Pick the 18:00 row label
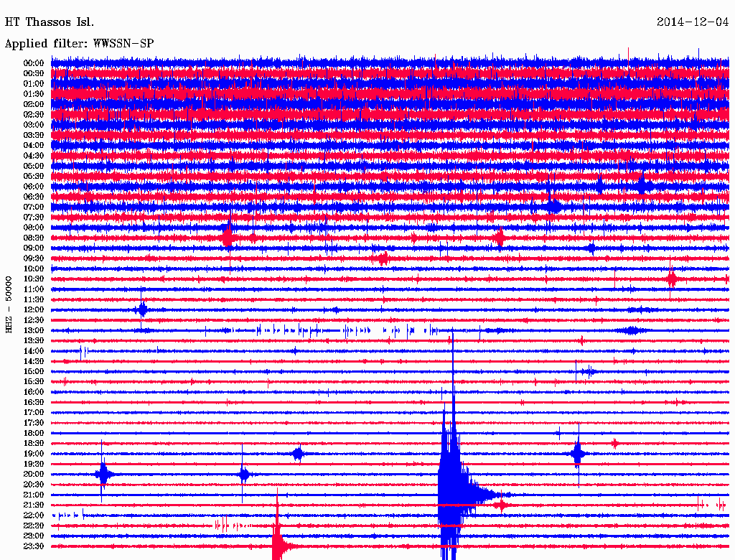Viewport: 735px width, 560px height. pos(34,434)
